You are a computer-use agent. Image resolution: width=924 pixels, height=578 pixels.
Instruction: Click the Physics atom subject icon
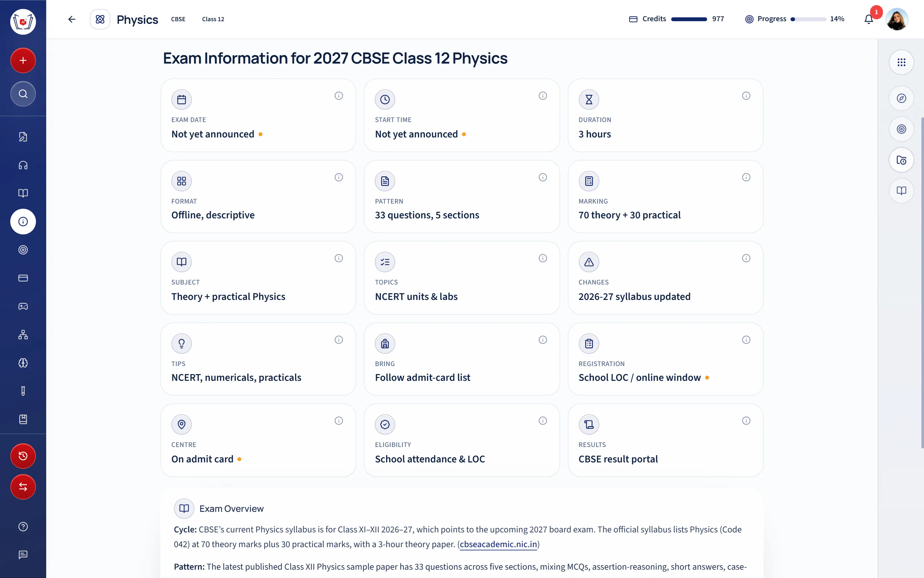click(x=100, y=19)
